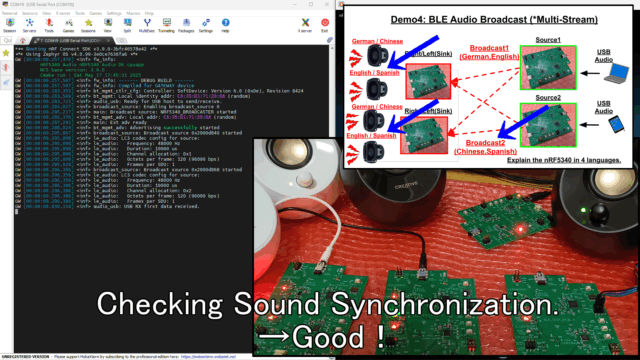Open the Macros menu

[133, 13]
